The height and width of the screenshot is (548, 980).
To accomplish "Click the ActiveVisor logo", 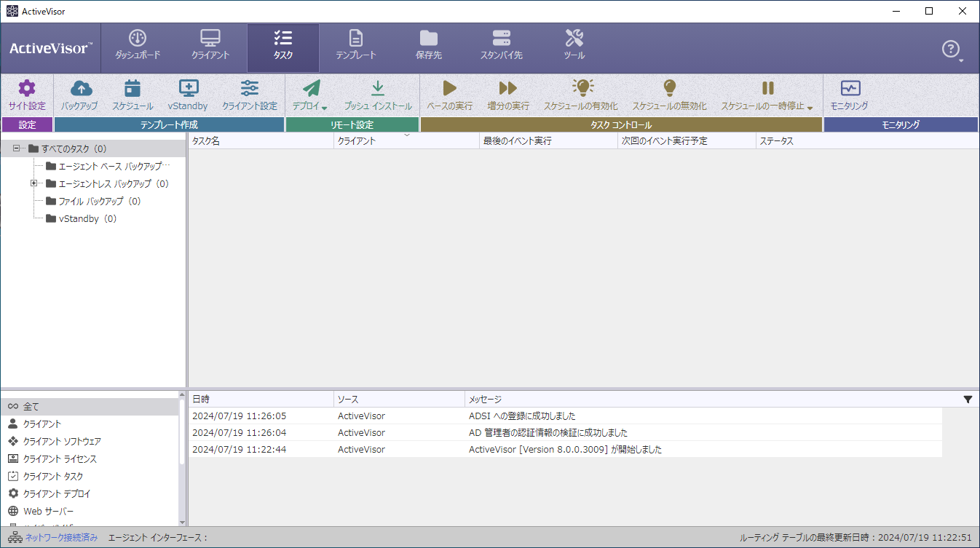I will [50, 48].
